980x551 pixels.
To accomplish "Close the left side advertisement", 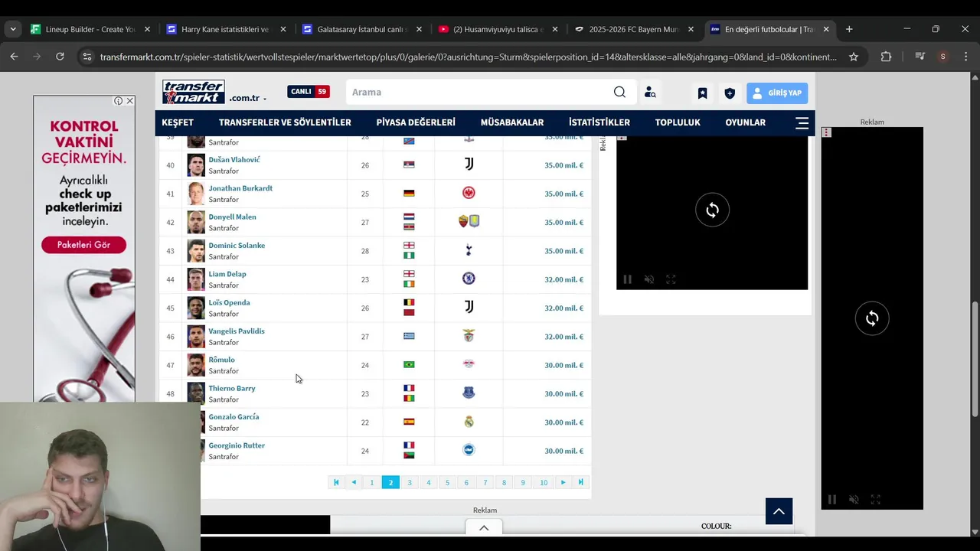I will pos(129,101).
